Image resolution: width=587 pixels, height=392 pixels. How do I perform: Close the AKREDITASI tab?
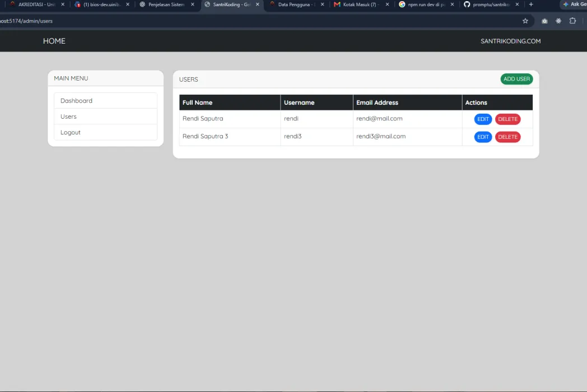click(x=63, y=4)
